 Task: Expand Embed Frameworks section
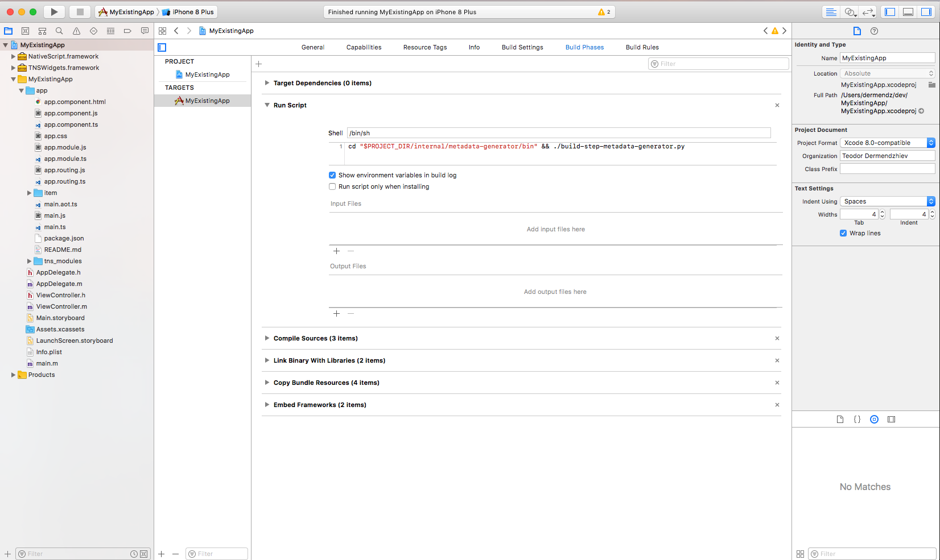(x=267, y=405)
